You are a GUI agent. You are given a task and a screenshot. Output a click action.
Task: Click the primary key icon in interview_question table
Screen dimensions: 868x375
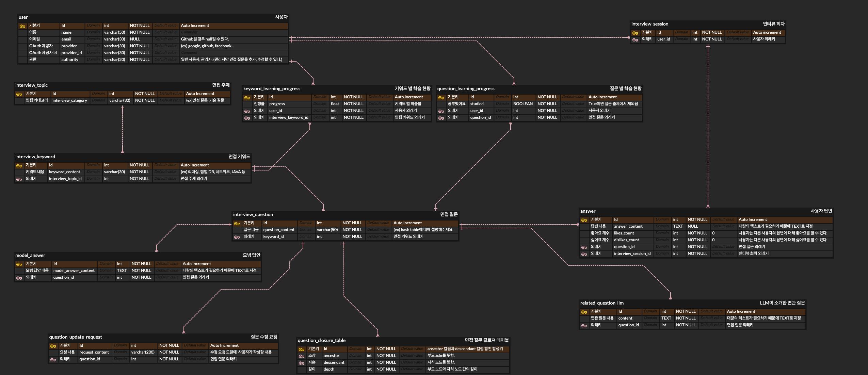click(x=237, y=224)
